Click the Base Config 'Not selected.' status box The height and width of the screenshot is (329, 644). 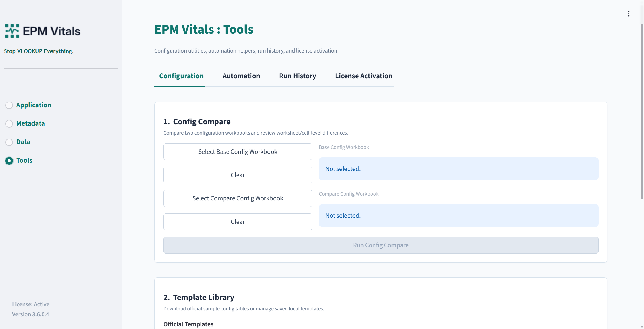click(459, 169)
